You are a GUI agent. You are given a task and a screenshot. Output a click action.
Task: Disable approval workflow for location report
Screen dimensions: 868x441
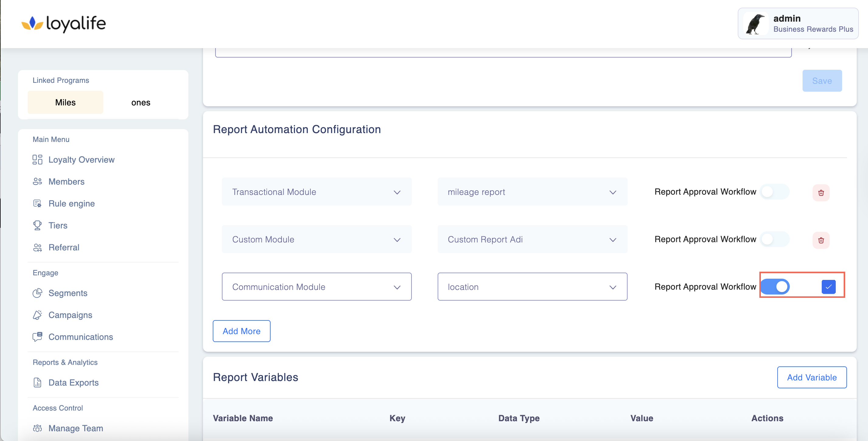[x=775, y=287]
